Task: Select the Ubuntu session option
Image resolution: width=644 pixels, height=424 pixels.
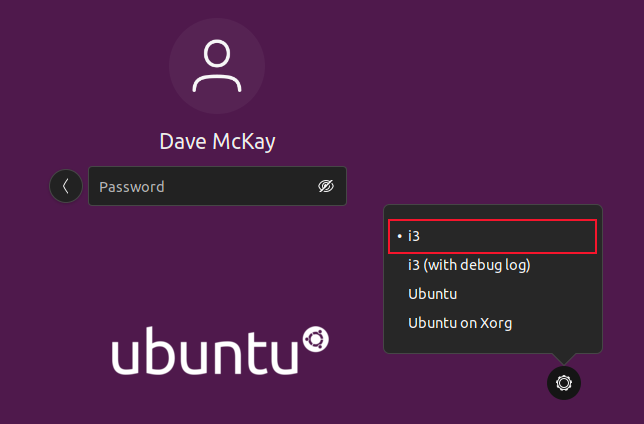Action: point(433,294)
